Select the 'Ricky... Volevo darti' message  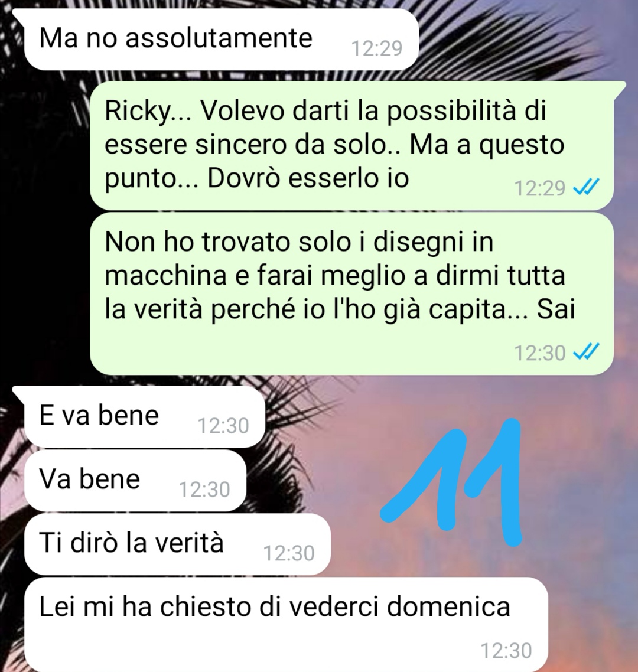(351, 146)
